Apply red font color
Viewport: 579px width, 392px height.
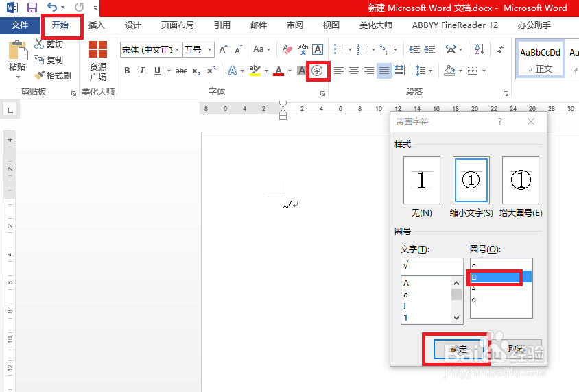[x=279, y=71]
